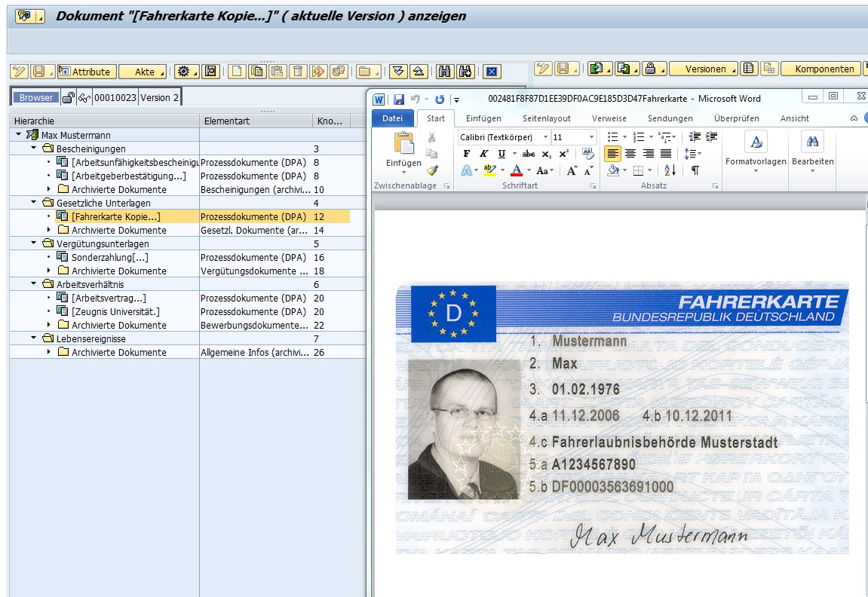The height and width of the screenshot is (597, 868).
Task: Open the Calibri font name dropdown
Action: 545,137
